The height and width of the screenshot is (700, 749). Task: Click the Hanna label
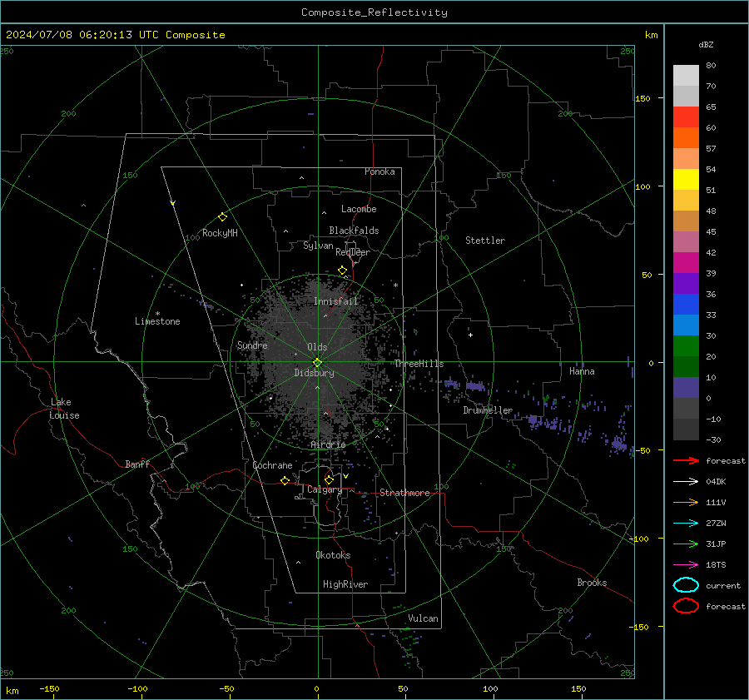(582, 371)
